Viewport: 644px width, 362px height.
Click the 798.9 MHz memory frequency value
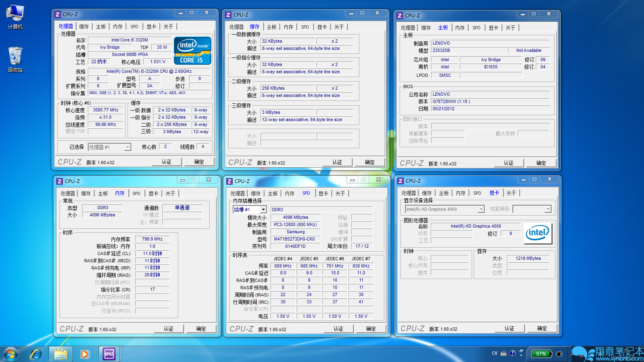pos(152,239)
